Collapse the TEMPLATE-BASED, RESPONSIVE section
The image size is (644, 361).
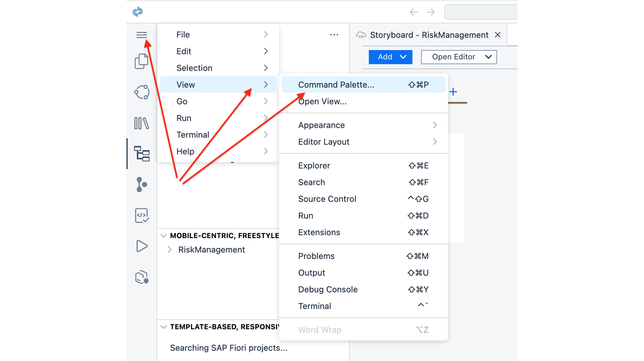pos(163,327)
